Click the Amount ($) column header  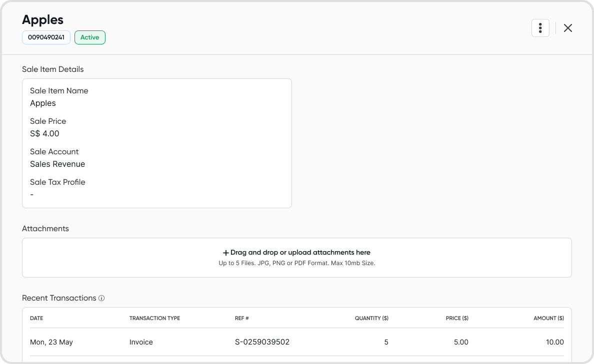(548, 318)
